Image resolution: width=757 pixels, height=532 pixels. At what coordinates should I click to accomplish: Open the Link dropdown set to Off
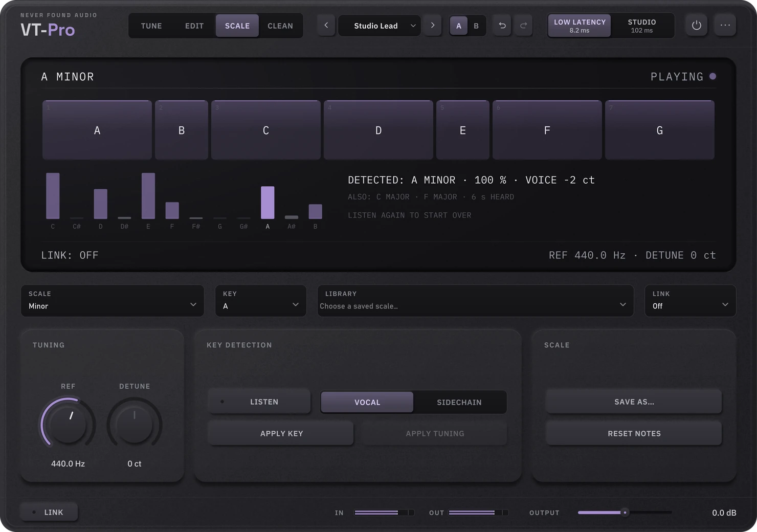pyautogui.click(x=691, y=301)
